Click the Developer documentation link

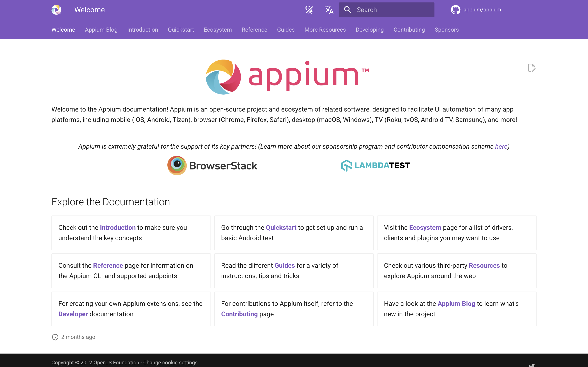click(x=73, y=314)
